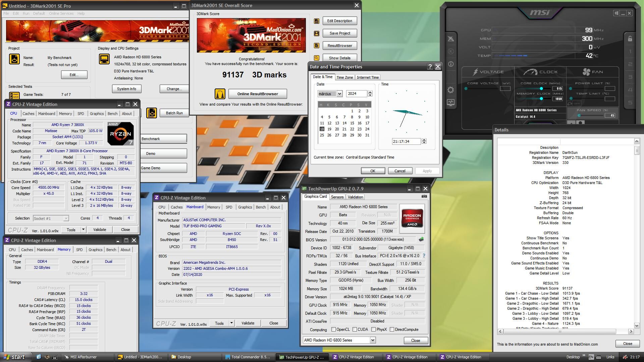Open the month dropdown showing március
Image resolution: width=644 pixels, height=362 pixels.
[x=339, y=94]
